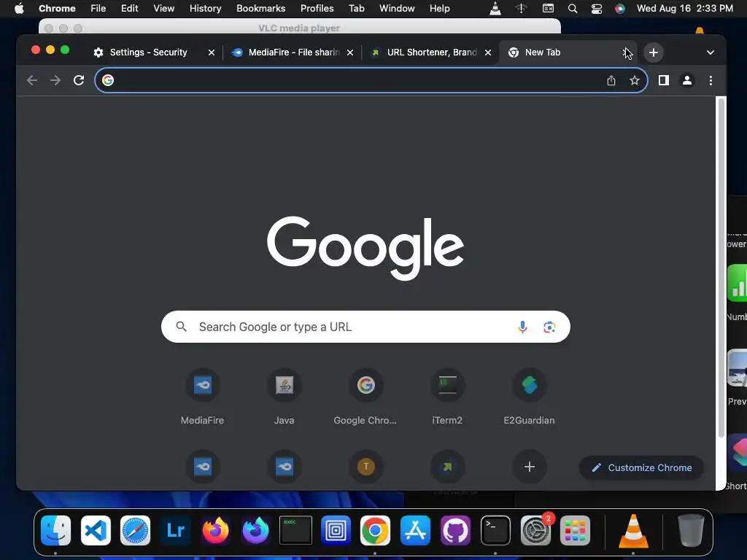The image size is (747, 560).
Task: Go forward using the forward arrow
Action: pyautogui.click(x=55, y=80)
